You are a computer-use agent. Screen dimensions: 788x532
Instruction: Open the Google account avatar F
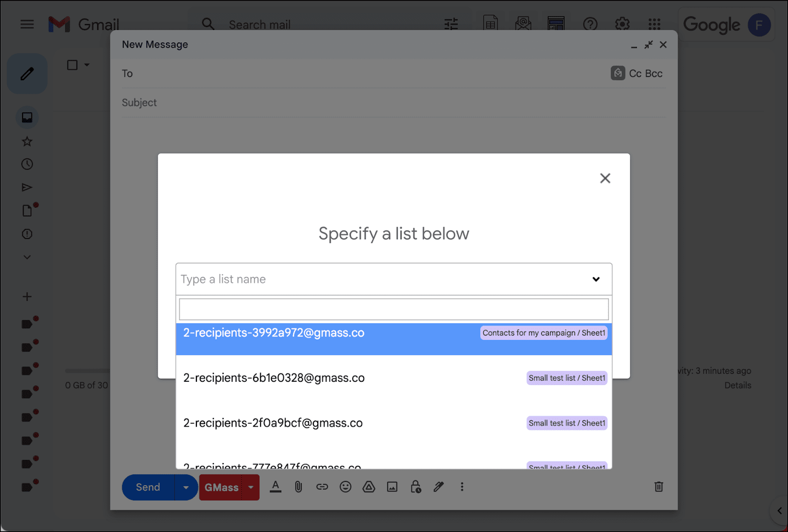[759, 25]
